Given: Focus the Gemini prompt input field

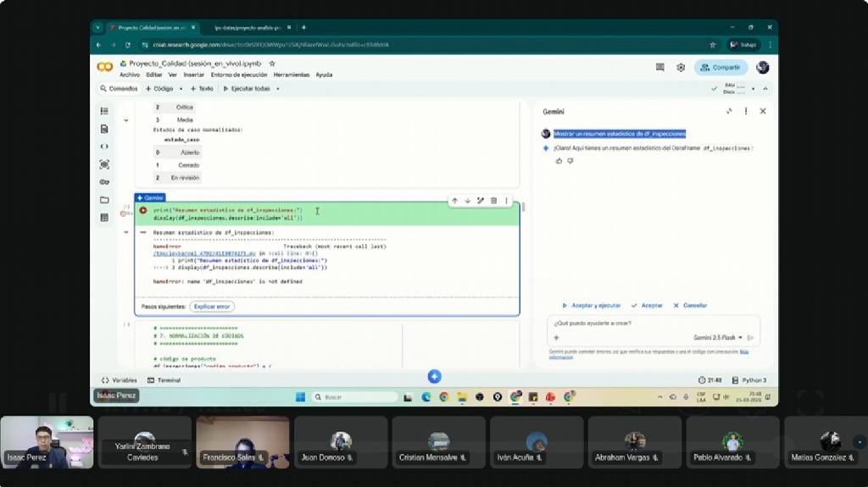Looking at the screenshot, I should coord(654,324).
